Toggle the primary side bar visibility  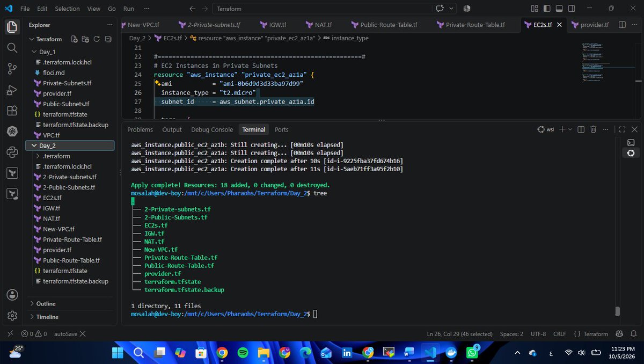pos(546,9)
